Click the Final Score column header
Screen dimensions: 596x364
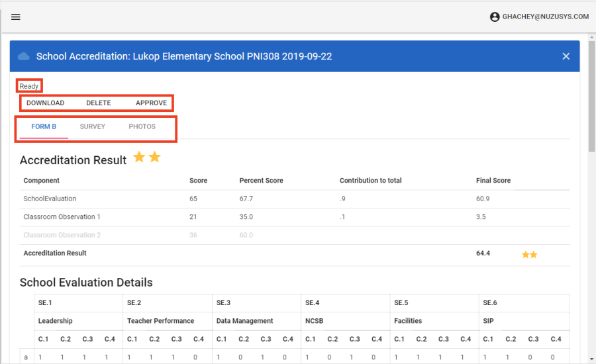493,181
